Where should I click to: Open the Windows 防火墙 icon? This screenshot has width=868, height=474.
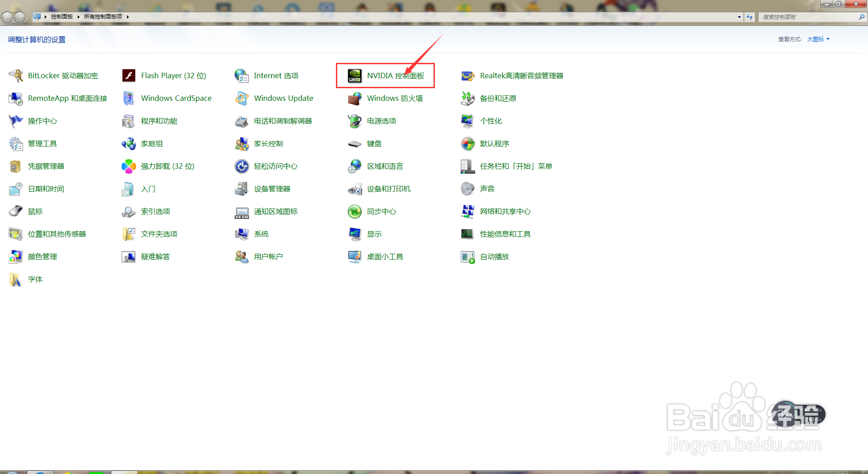click(355, 98)
